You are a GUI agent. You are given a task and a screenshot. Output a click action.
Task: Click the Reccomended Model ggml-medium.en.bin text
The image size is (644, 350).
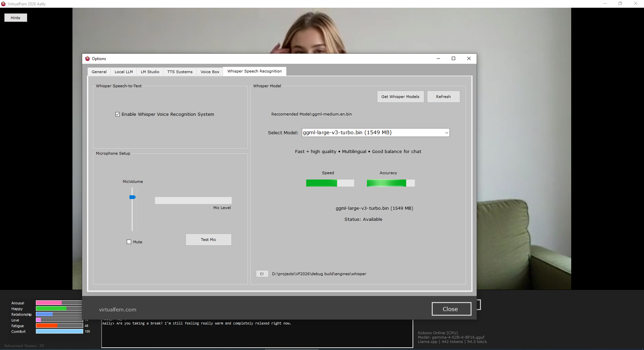click(312, 114)
